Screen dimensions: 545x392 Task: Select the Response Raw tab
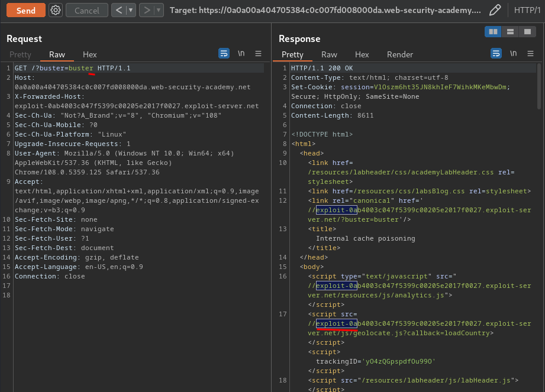(329, 54)
